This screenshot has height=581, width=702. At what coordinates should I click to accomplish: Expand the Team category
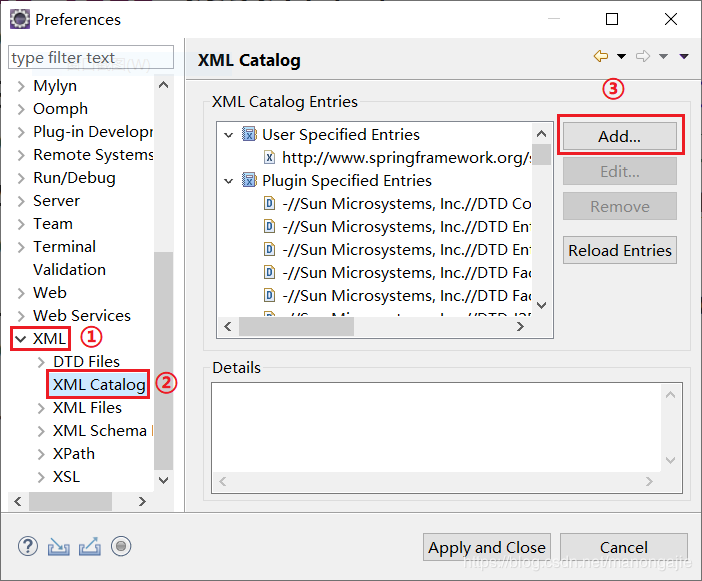pos(21,224)
